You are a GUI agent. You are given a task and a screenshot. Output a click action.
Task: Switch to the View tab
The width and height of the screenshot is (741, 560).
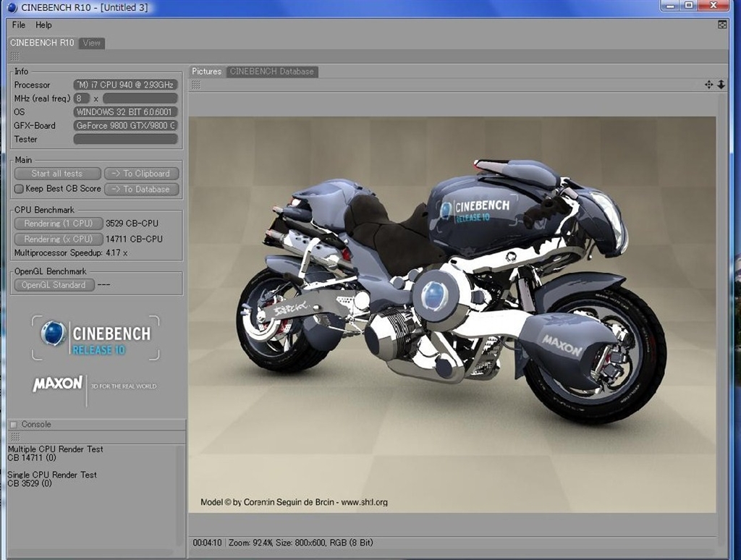(92, 43)
